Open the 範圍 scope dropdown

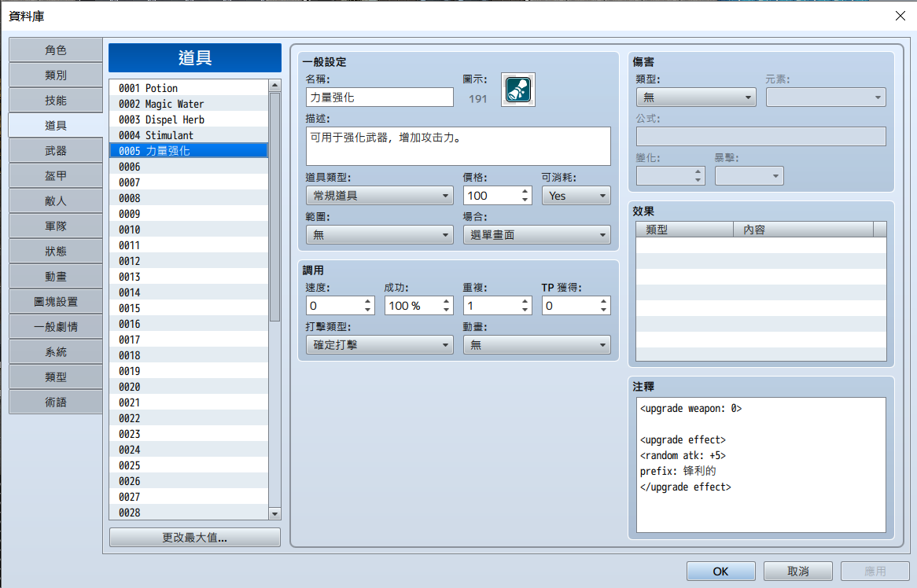tap(380, 235)
